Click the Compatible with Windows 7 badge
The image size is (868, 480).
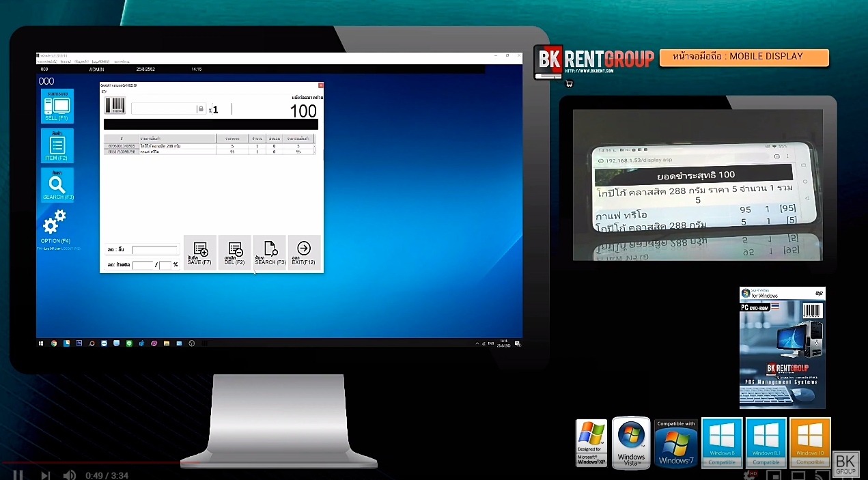pyautogui.click(x=675, y=442)
